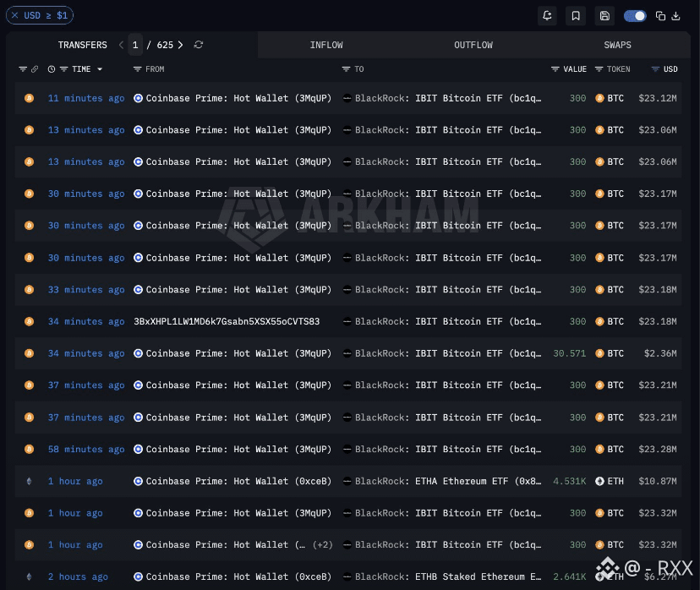Click the ETH token in $10.87M row

tap(610, 481)
